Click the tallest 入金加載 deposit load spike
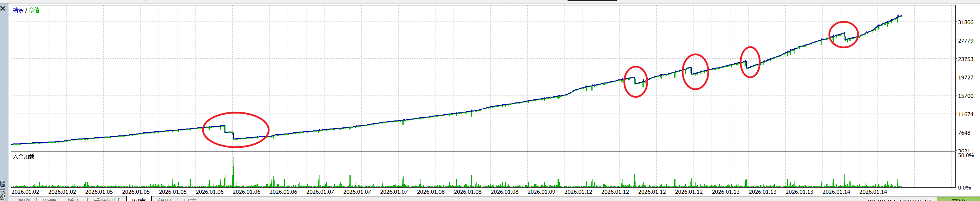The height and width of the screenshot is (201, 980). [x=233, y=171]
